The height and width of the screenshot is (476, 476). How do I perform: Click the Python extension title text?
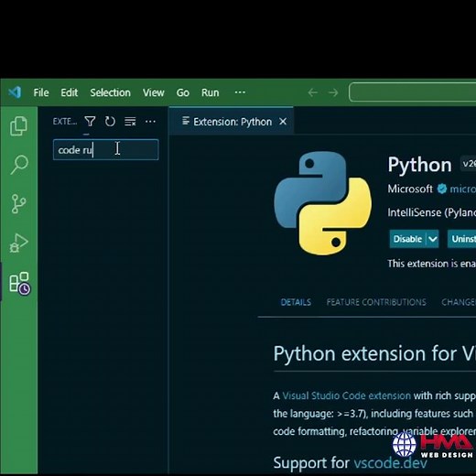coord(419,165)
